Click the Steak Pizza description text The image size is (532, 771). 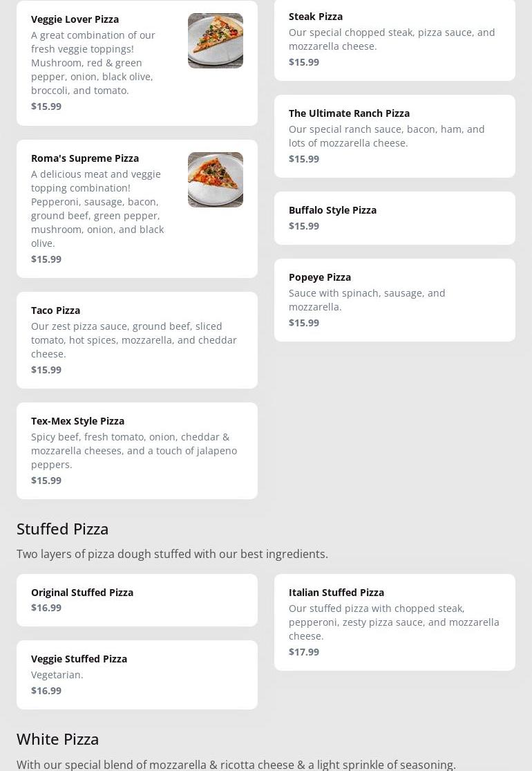tap(392, 39)
